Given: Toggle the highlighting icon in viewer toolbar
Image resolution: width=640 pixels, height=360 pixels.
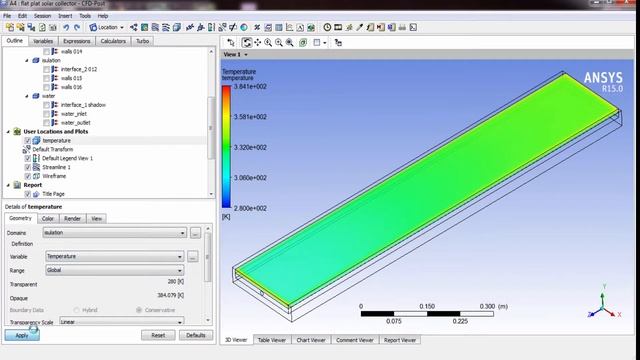Looking at the screenshot, I should pos(303,42).
